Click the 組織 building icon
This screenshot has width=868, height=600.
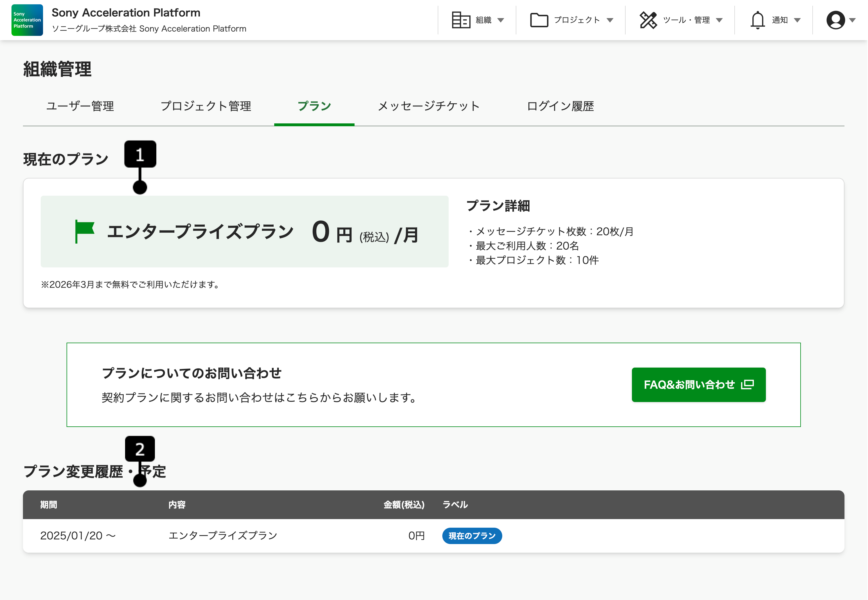461,20
